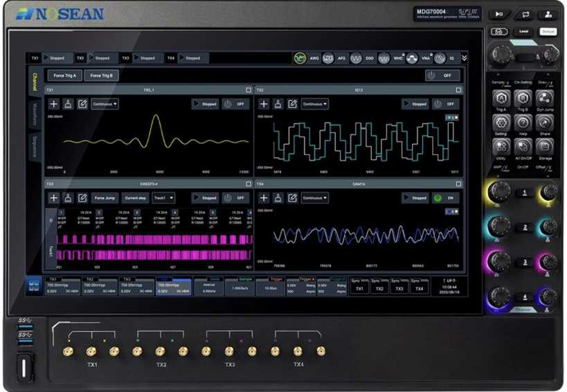Click Stopped run button in TX4 panel
567x392 pixels.
(x=415, y=198)
